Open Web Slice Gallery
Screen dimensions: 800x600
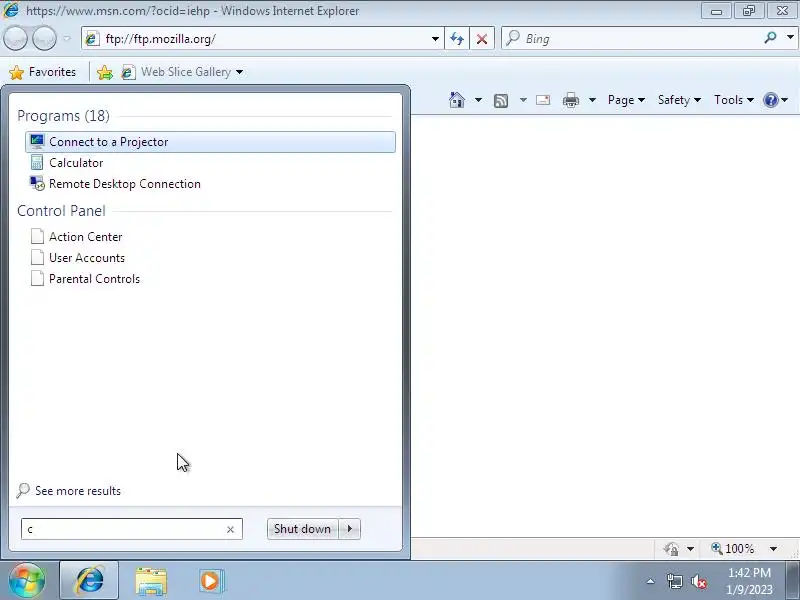182,72
